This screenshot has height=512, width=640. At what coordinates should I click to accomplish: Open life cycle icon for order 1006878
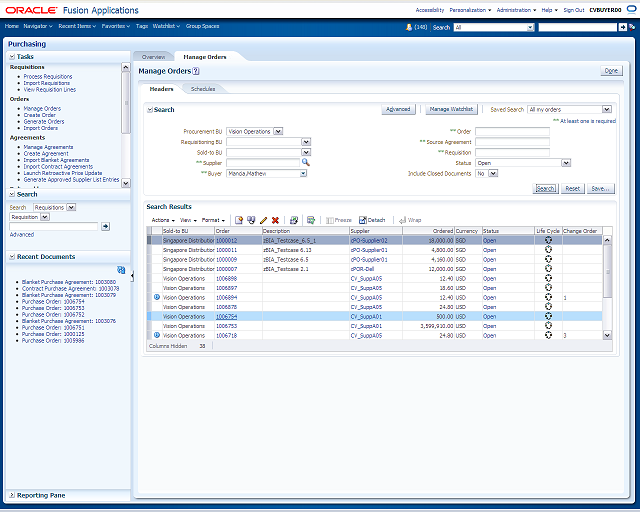(x=549, y=307)
